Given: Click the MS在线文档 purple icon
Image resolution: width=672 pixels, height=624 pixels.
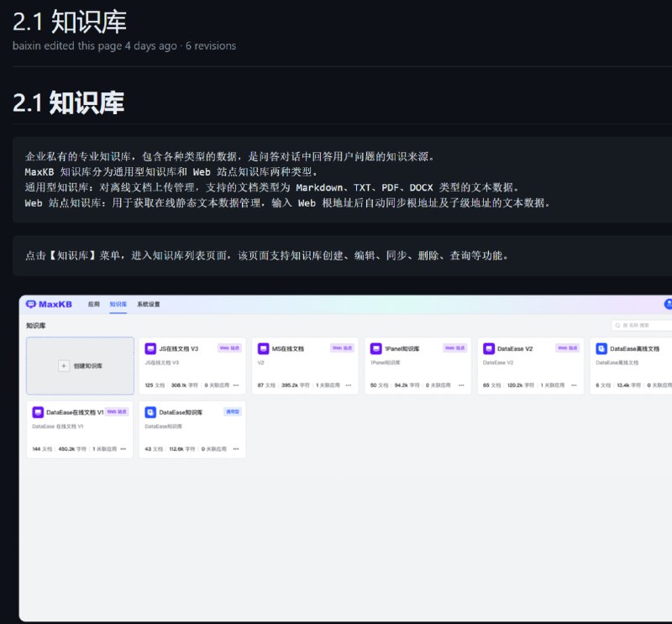Looking at the screenshot, I should click(263, 348).
